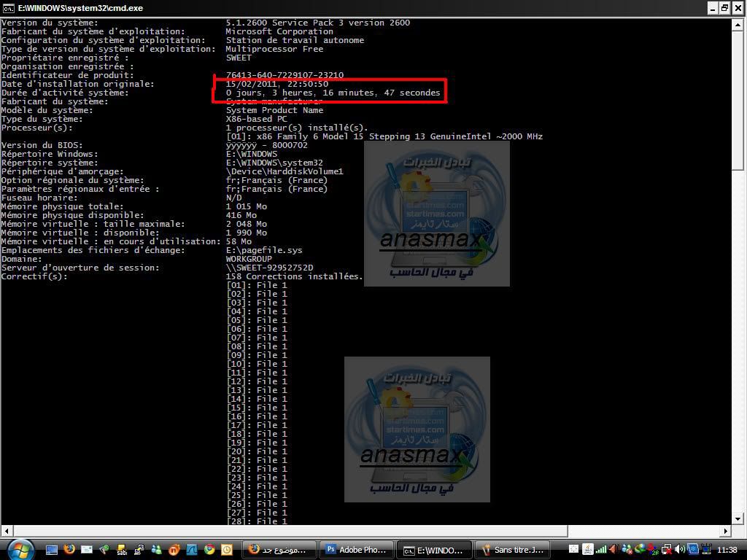Click the E:\WINDO... cmd taskbar button
747x560 pixels.
click(433, 549)
